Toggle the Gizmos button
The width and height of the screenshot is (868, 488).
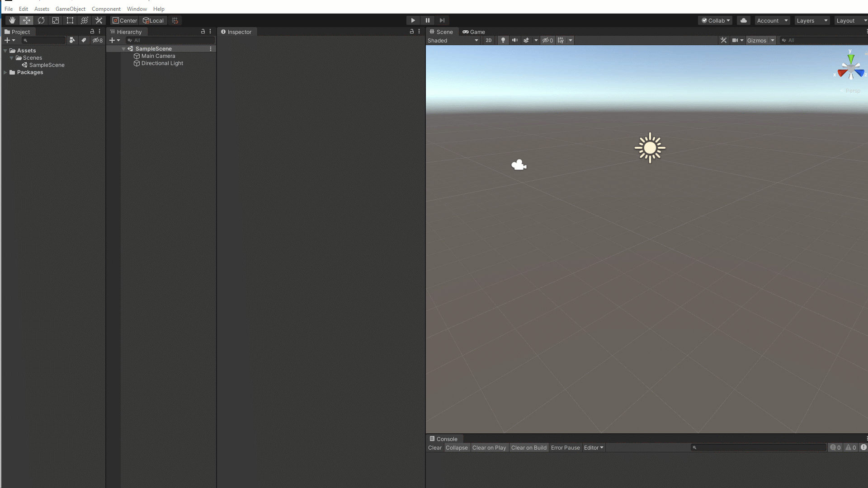click(757, 40)
